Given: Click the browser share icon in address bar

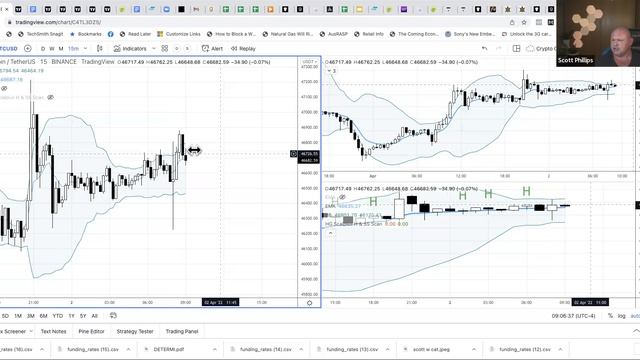Looking at the screenshot, I should pos(512,22).
